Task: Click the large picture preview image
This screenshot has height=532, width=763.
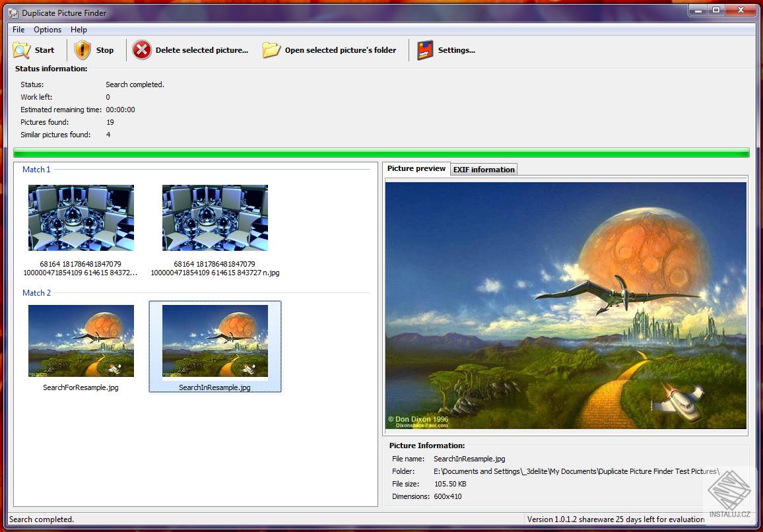Action: 566,305
